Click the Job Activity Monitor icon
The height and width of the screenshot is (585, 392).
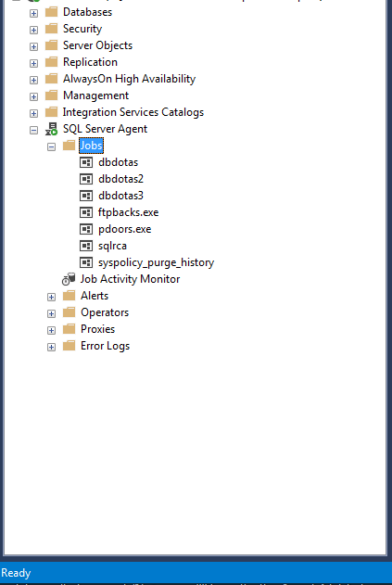tap(69, 279)
